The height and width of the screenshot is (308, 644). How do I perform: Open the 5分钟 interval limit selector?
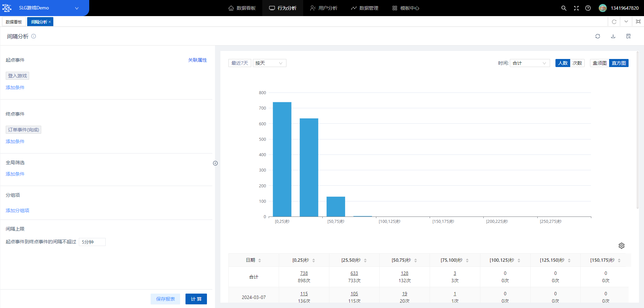point(92,242)
